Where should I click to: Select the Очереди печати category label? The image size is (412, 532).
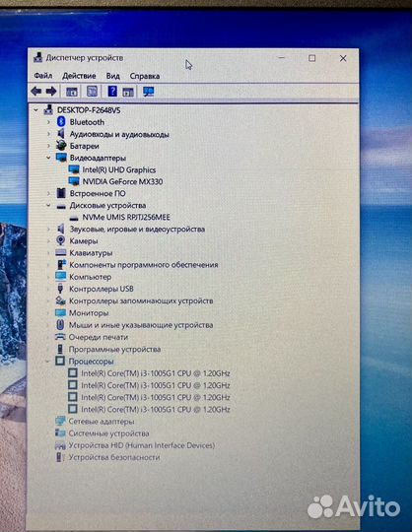[99, 337]
